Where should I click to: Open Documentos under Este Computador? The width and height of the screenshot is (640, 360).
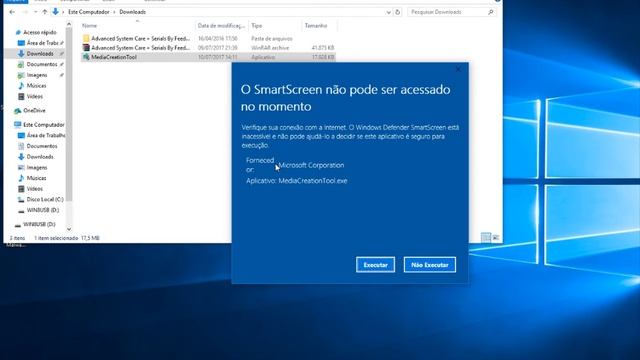click(42, 146)
